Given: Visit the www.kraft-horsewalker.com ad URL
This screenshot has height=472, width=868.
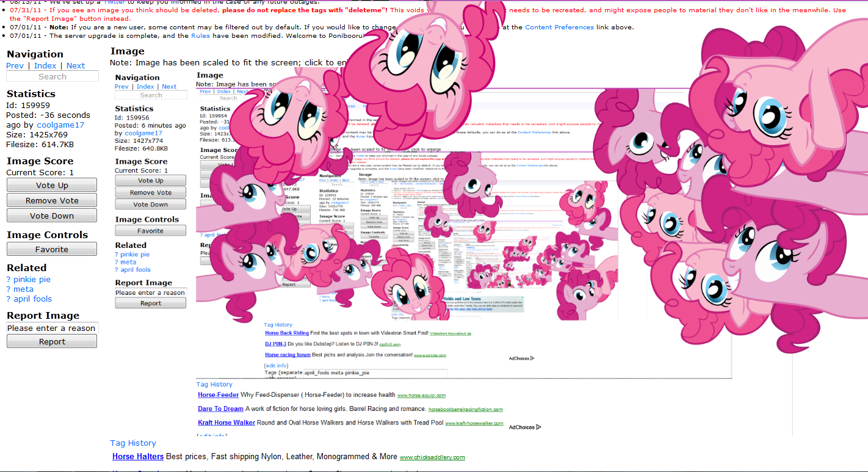Looking at the screenshot, I should (x=474, y=423).
